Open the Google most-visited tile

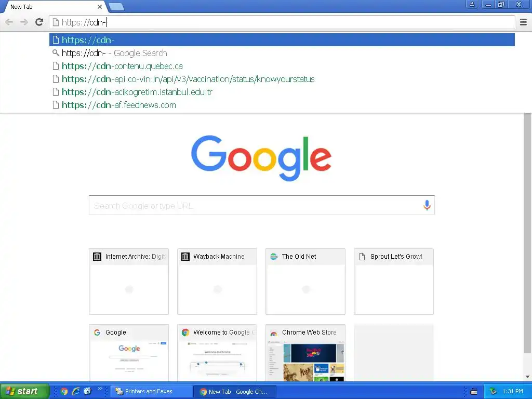coord(129,353)
